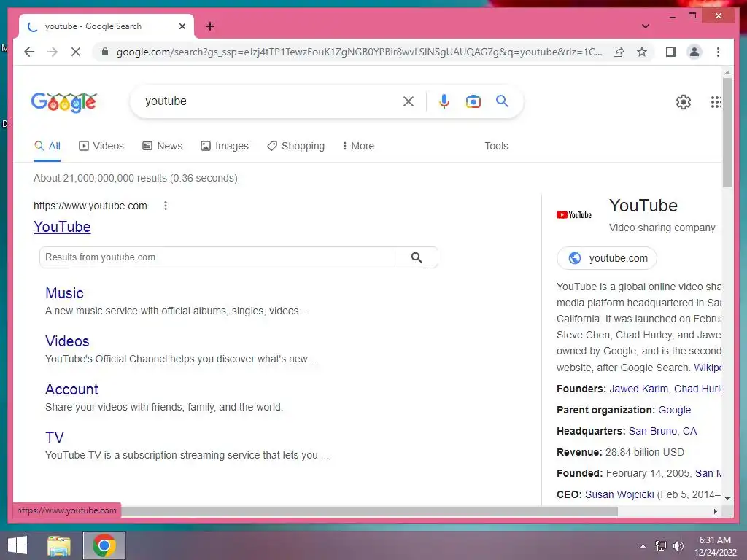Open the Chrome side panel icon
747x560 pixels.
671,52
